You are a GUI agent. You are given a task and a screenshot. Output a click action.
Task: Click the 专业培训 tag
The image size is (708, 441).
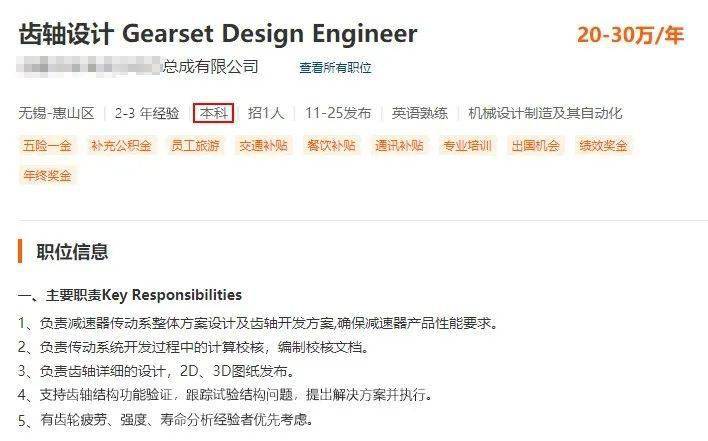(467, 145)
